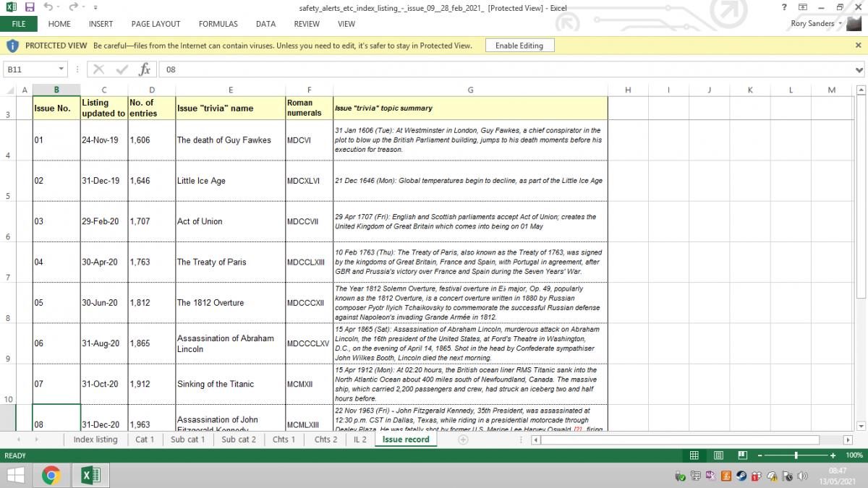
Task: Click the Enable Editing button
Action: [x=519, y=46]
